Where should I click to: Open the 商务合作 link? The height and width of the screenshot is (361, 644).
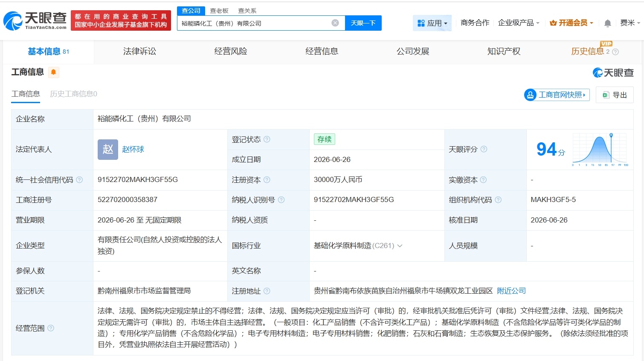475,23
